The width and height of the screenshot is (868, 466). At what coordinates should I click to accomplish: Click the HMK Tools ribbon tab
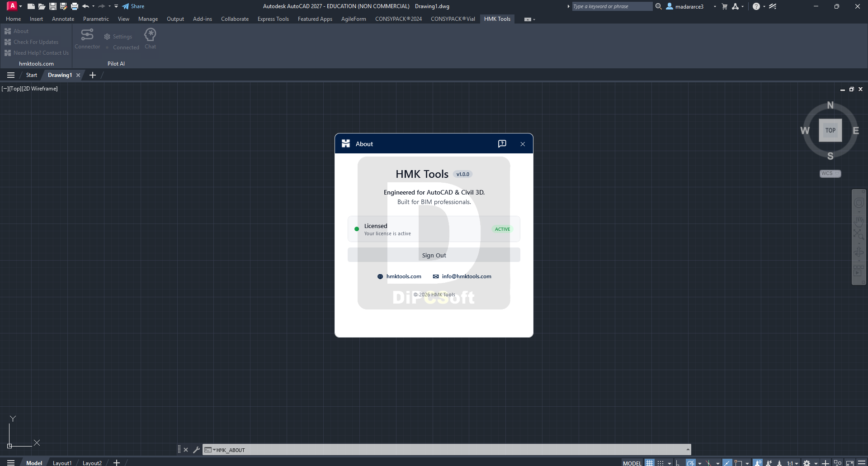[x=497, y=19]
